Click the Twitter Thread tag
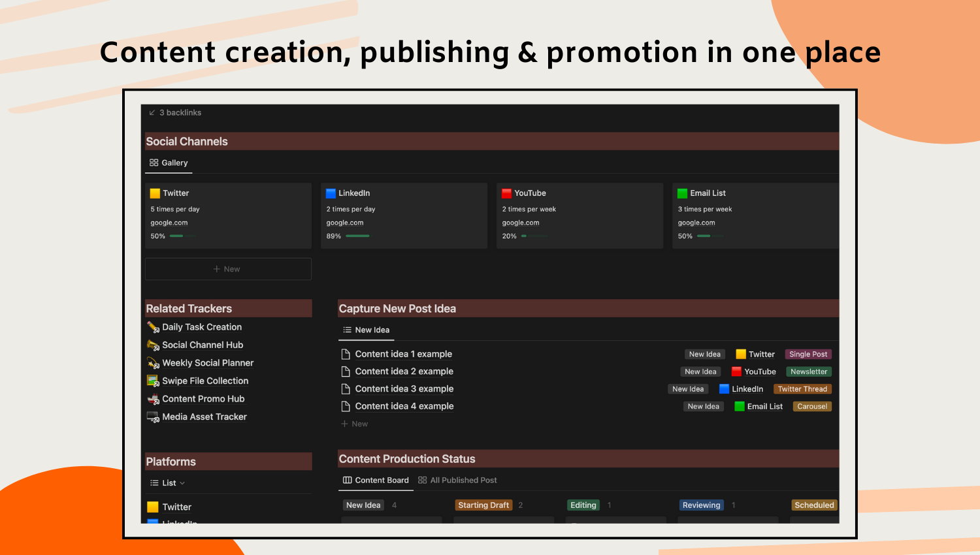This screenshot has width=980, height=555. pyautogui.click(x=802, y=389)
